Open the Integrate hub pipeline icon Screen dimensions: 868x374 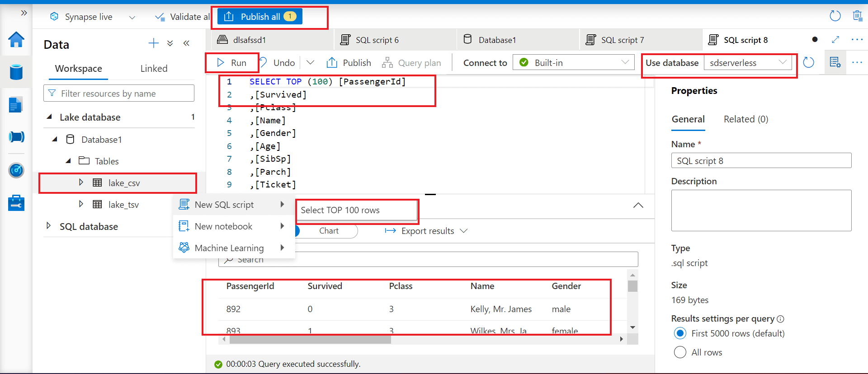pos(16,137)
